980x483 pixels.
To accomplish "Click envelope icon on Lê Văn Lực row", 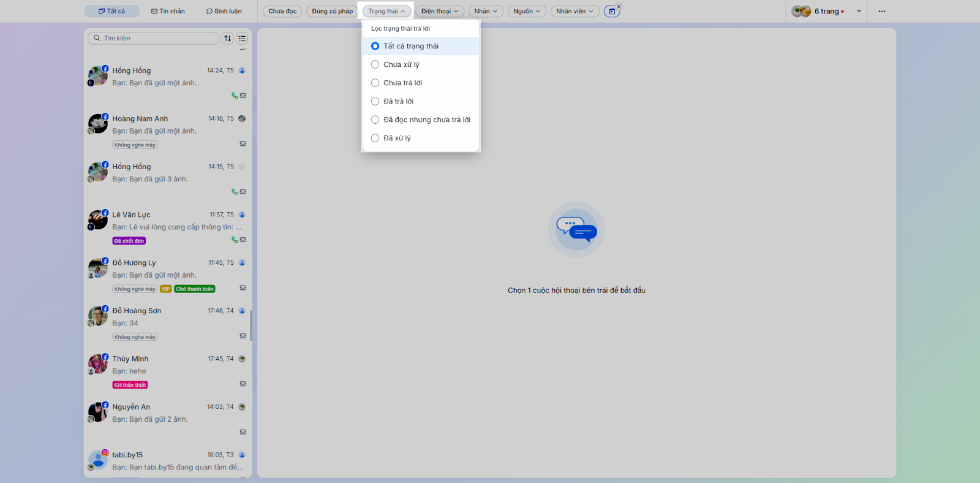I will 243,240.
